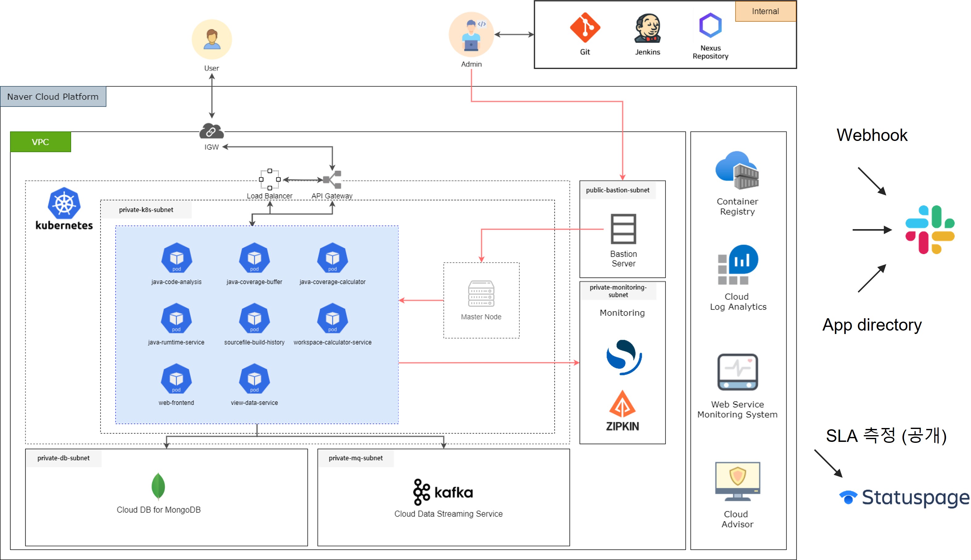Select the Slack logo

click(930, 230)
